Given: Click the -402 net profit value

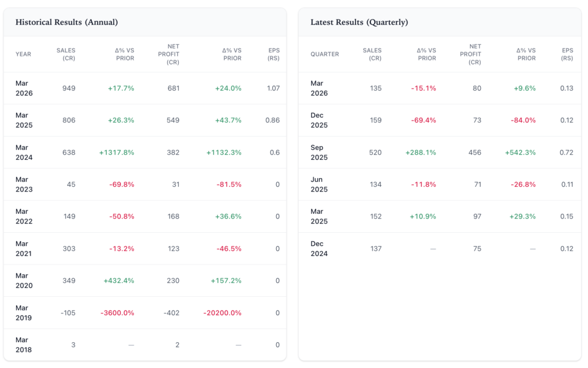Looking at the screenshot, I should tap(171, 313).
